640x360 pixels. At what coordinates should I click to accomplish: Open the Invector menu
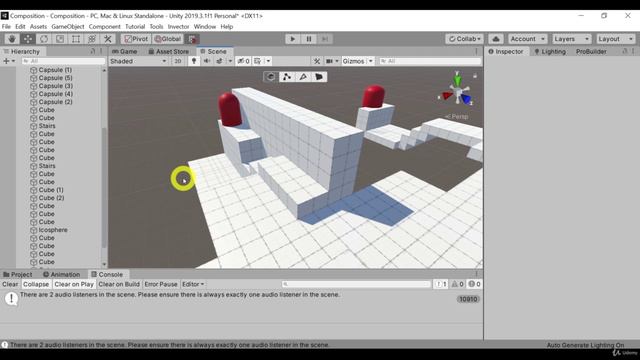pyautogui.click(x=178, y=27)
